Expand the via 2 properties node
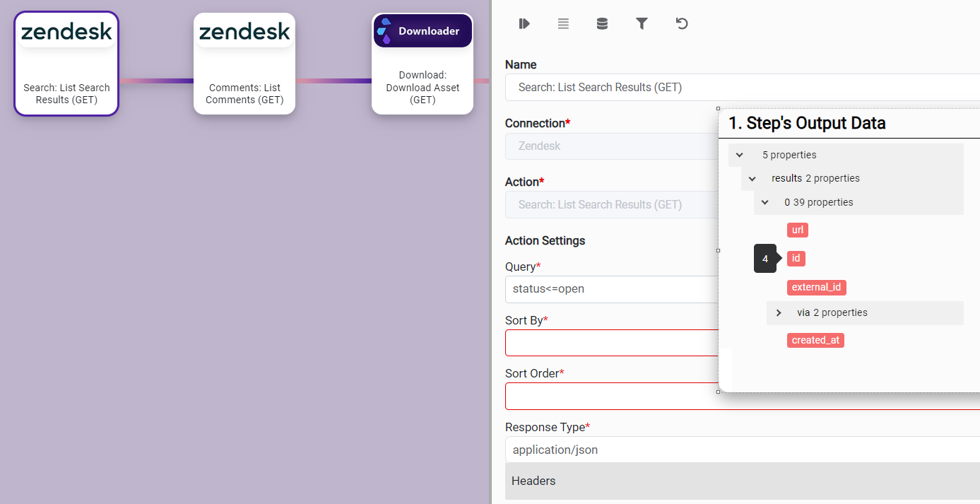The width and height of the screenshot is (980, 504). click(x=779, y=312)
